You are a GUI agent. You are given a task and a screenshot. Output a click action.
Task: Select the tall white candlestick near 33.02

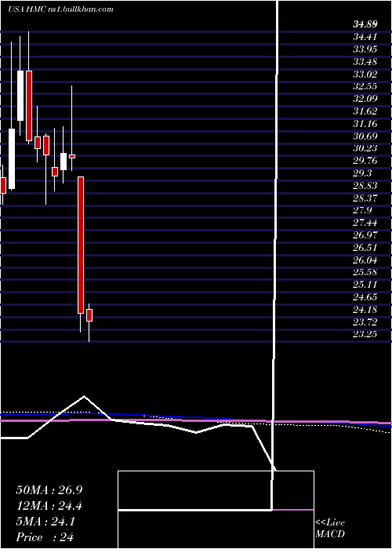coord(20,96)
